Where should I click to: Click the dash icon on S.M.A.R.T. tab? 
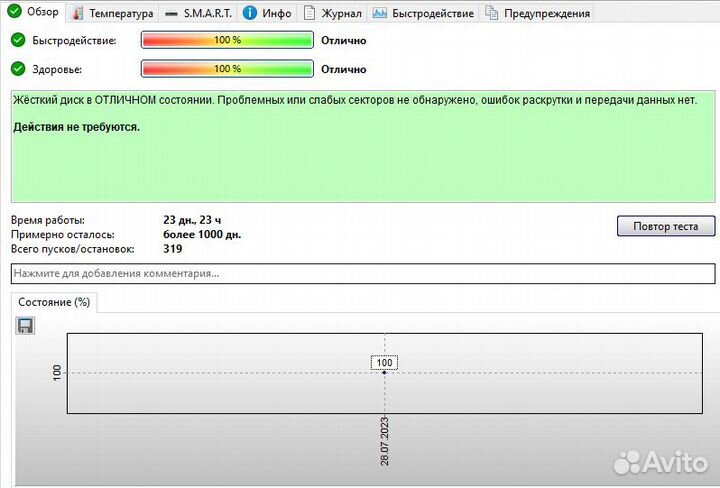171,14
